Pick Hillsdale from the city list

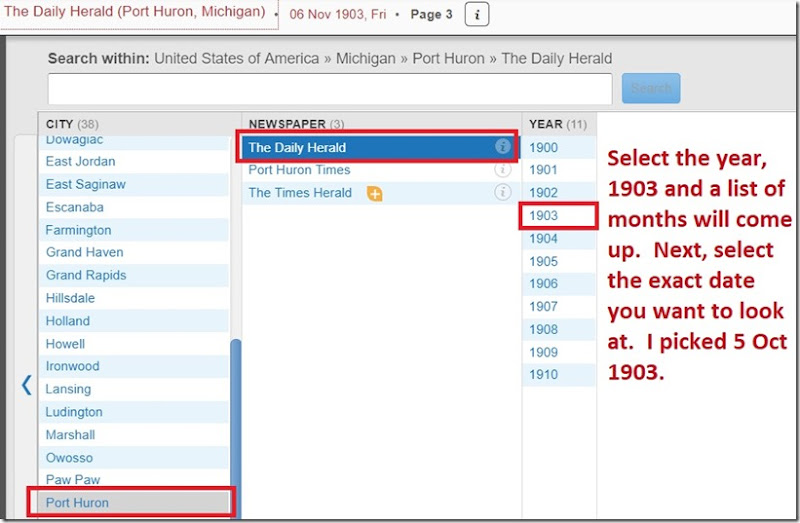(x=134, y=298)
